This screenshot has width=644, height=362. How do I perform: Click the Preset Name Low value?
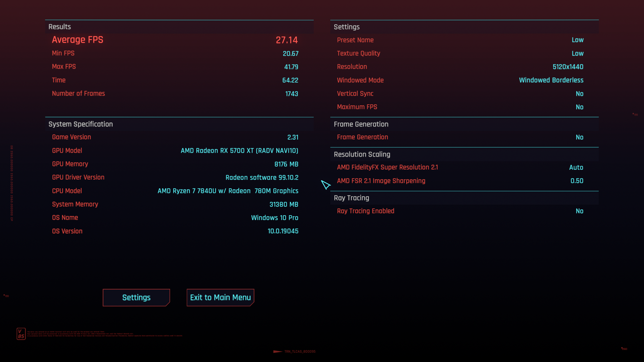coord(578,40)
